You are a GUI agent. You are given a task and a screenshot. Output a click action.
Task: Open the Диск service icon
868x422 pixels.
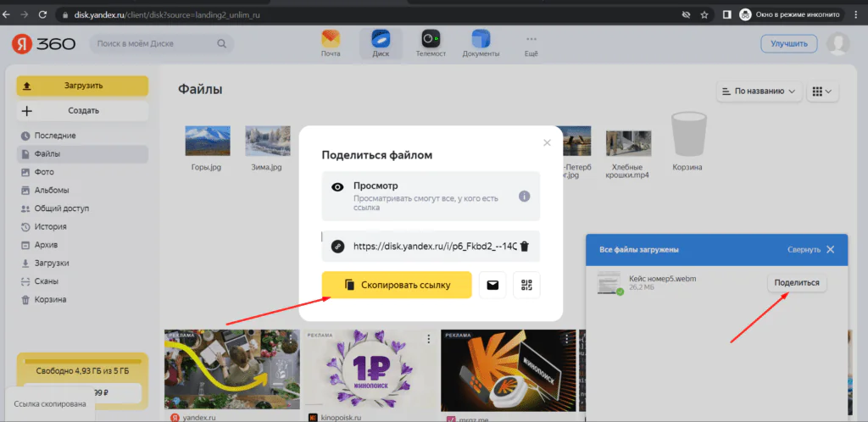click(381, 43)
